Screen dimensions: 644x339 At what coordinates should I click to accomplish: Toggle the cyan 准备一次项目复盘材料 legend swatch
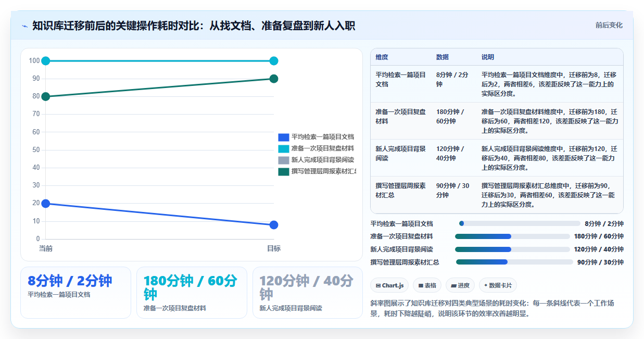coord(284,149)
